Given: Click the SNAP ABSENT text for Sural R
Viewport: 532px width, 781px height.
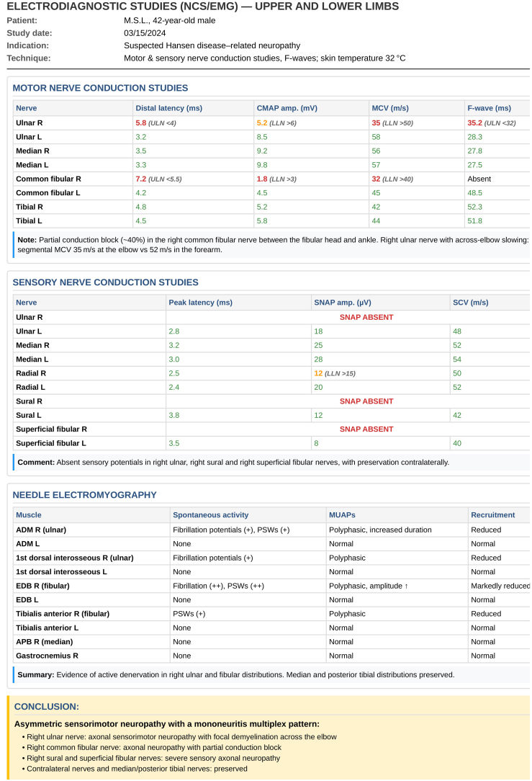Looking at the screenshot, I should pos(366,401).
